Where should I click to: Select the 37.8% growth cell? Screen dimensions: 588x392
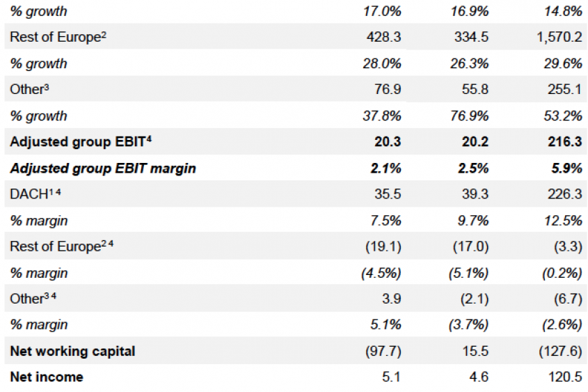pos(382,116)
